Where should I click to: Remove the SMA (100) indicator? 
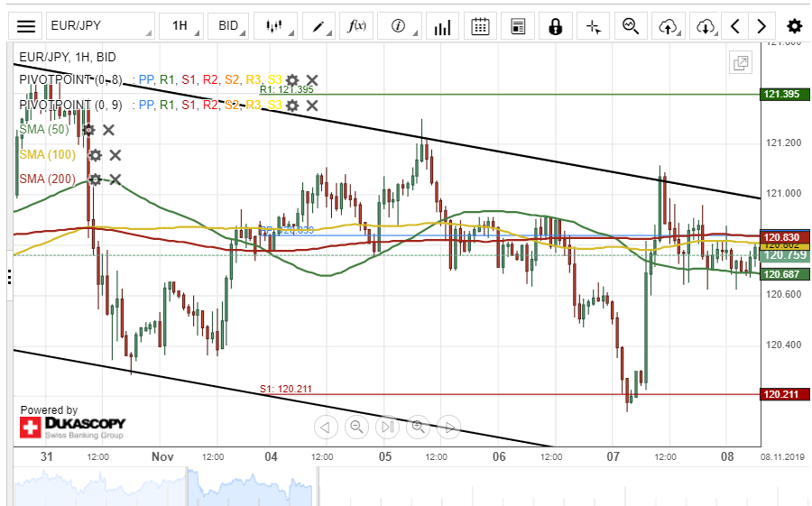click(x=115, y=155)
